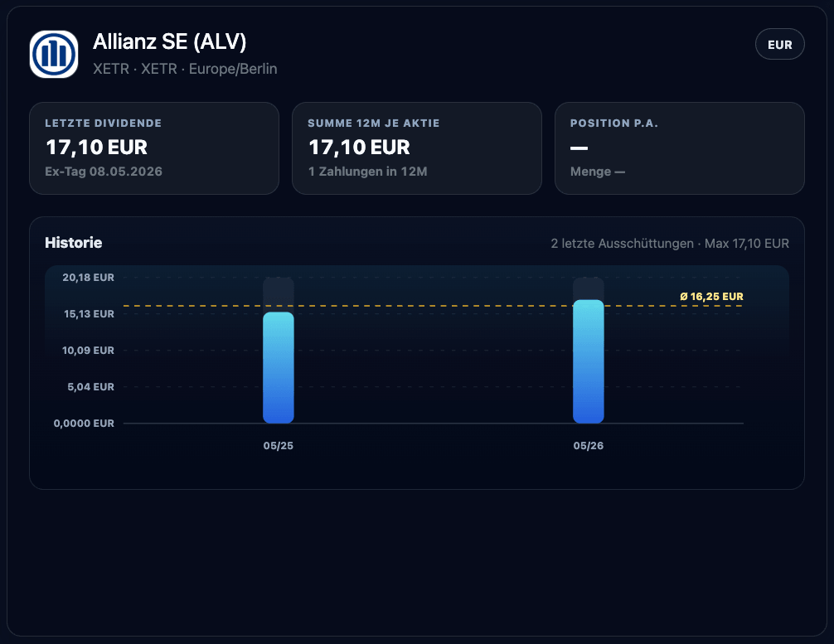Select the 05/26 dividend bar
This screenshot has width=834, height=644.
(589, 361)
